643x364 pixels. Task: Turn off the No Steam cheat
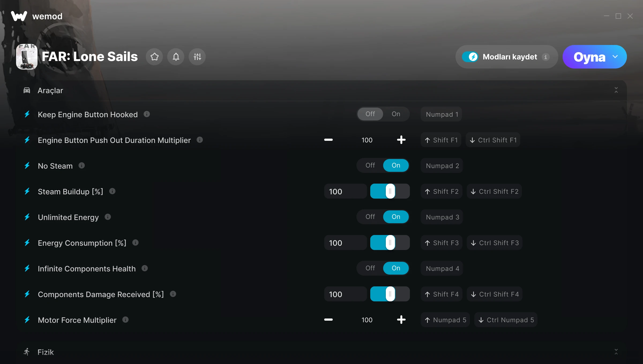pos(370,165)
